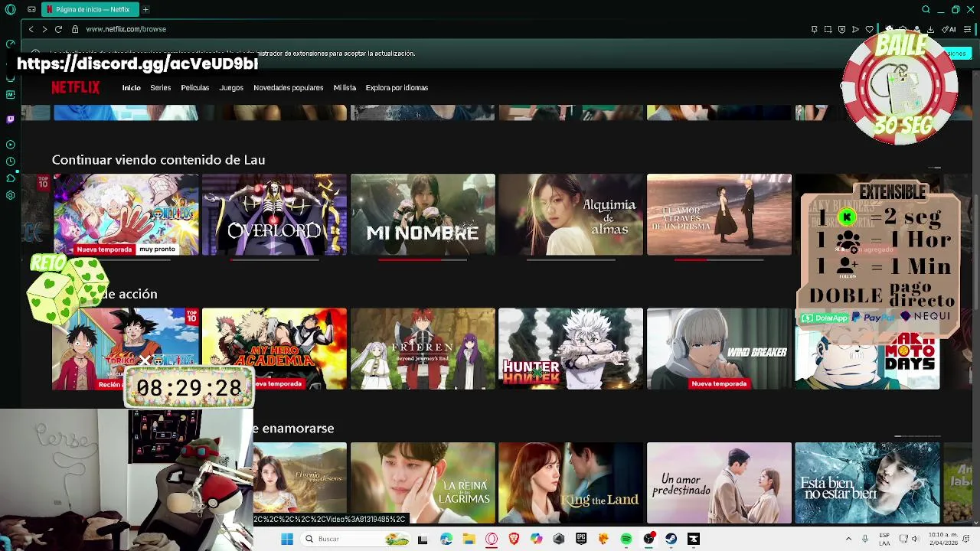Open Frieren thumbnail
The height and width of the screenshot is (551, 980).
423,348
